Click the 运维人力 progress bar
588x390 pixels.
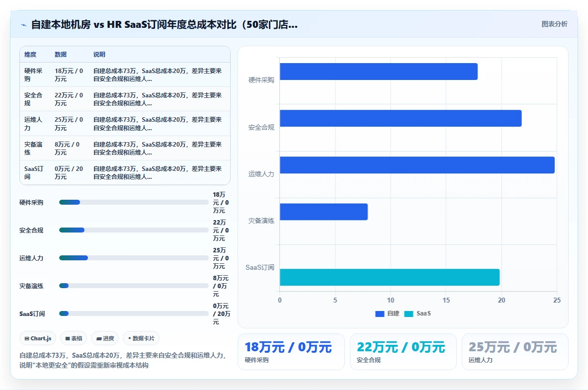point(134,258)
